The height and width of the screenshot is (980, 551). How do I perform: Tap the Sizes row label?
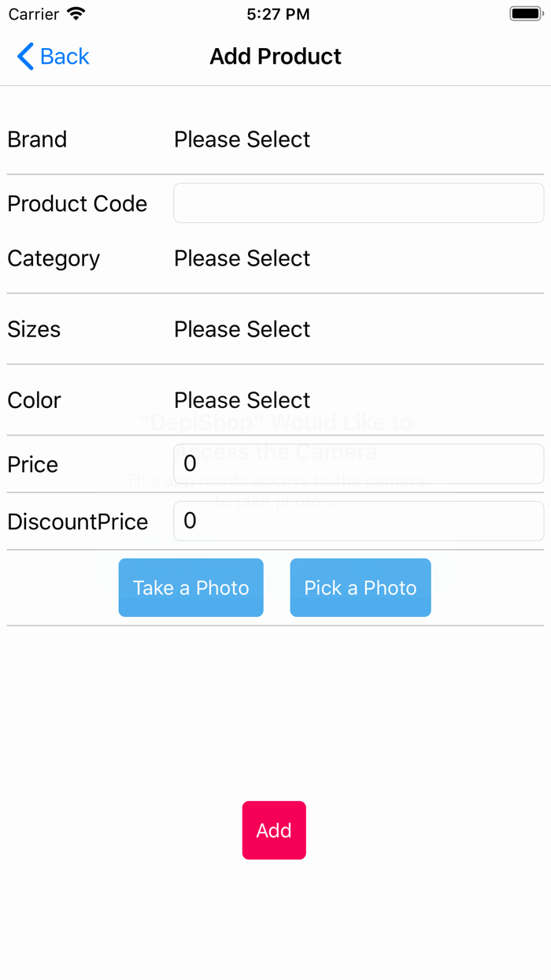pyautogui.click(x=34, y=329)
